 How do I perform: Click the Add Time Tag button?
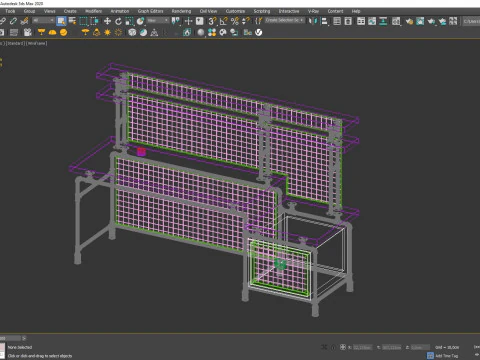(x=443, y=356)
